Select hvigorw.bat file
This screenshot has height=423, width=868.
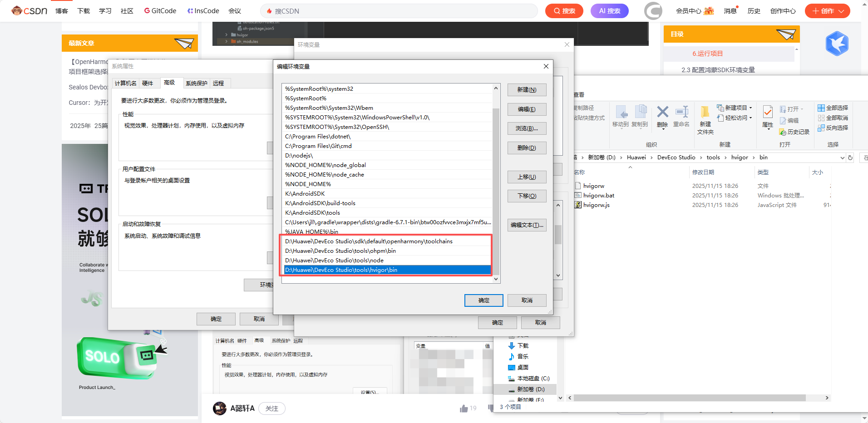pyautogui.click(x=599, y=196)
